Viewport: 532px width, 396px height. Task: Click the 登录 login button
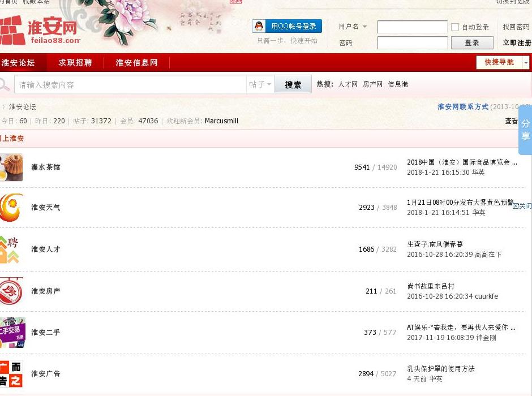tap(472, 42)
